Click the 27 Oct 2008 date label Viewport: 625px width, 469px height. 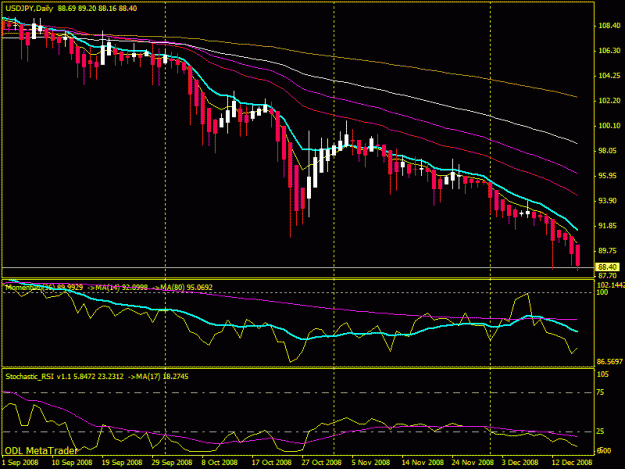[321, 463]
